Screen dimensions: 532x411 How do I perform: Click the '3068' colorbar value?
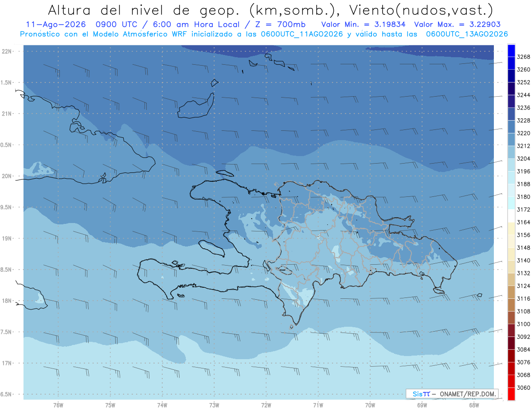click(524, 375)
